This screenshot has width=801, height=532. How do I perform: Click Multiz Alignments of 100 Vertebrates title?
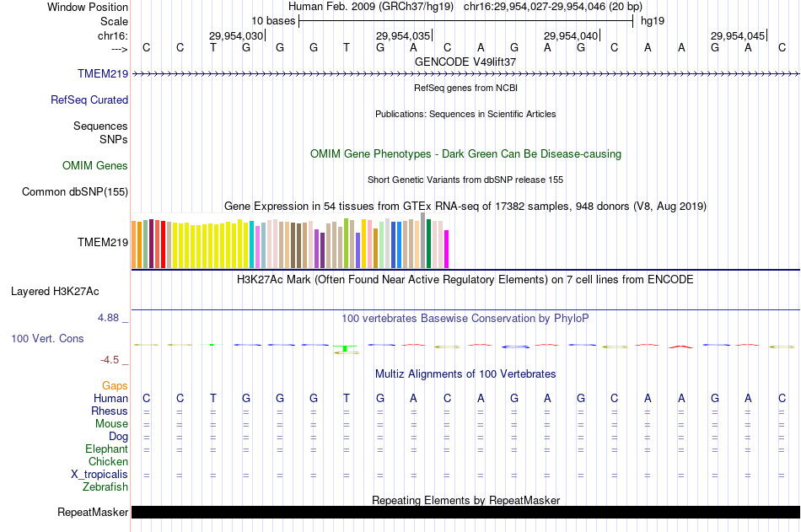click(x=465, y=374)
